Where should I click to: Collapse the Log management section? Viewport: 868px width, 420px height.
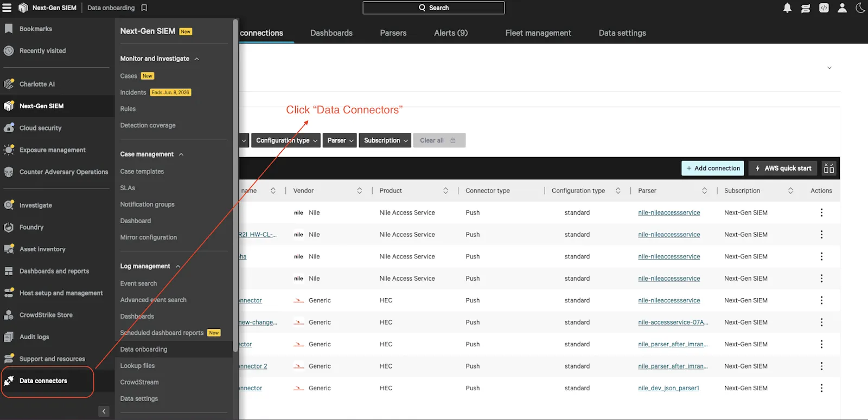tap(178, 267)
